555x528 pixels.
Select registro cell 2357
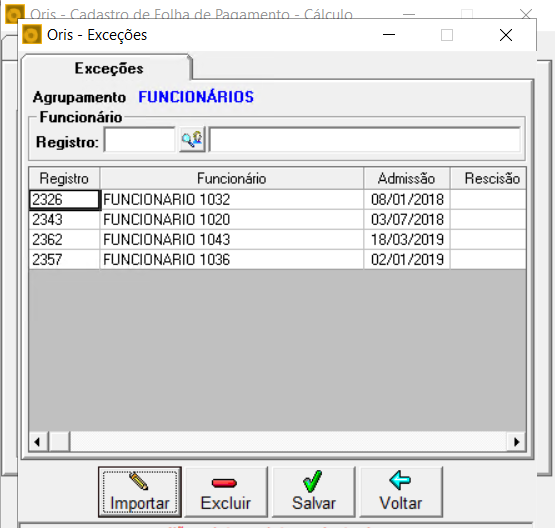tap(64, 260)
